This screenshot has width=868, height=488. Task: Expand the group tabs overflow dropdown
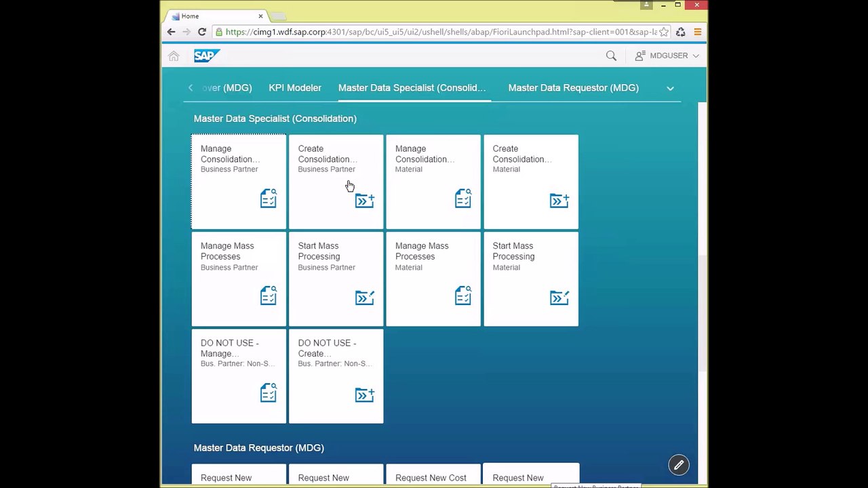670,88
